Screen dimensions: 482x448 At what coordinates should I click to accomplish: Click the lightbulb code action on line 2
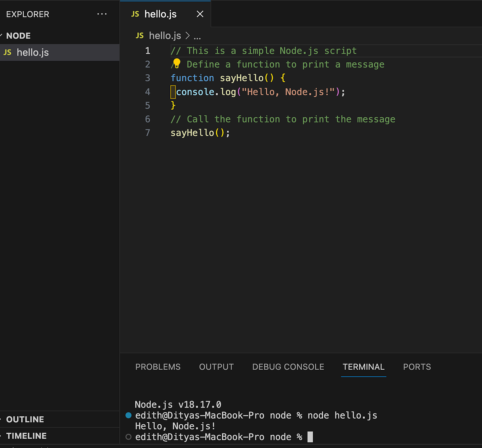pos(176,63)
